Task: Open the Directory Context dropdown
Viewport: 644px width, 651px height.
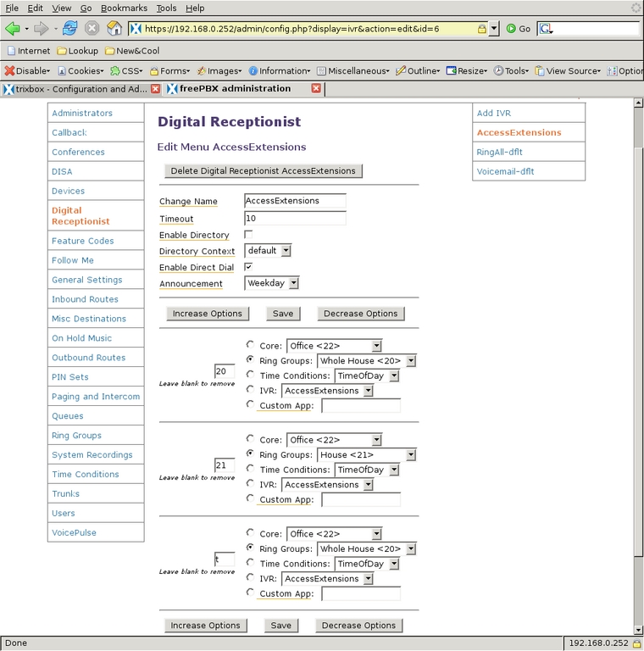Action: point(268,251)
